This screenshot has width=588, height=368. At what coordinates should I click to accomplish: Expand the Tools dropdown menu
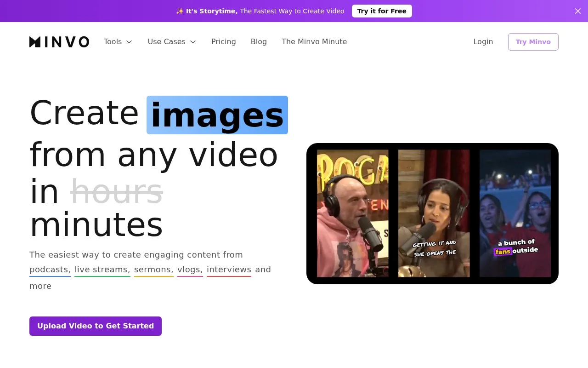118,41
